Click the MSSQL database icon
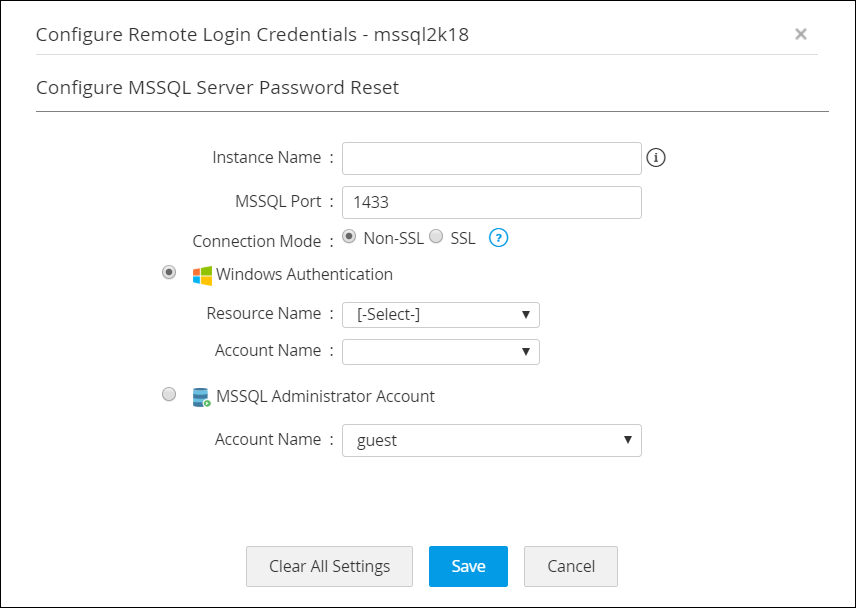 [202, 397]
